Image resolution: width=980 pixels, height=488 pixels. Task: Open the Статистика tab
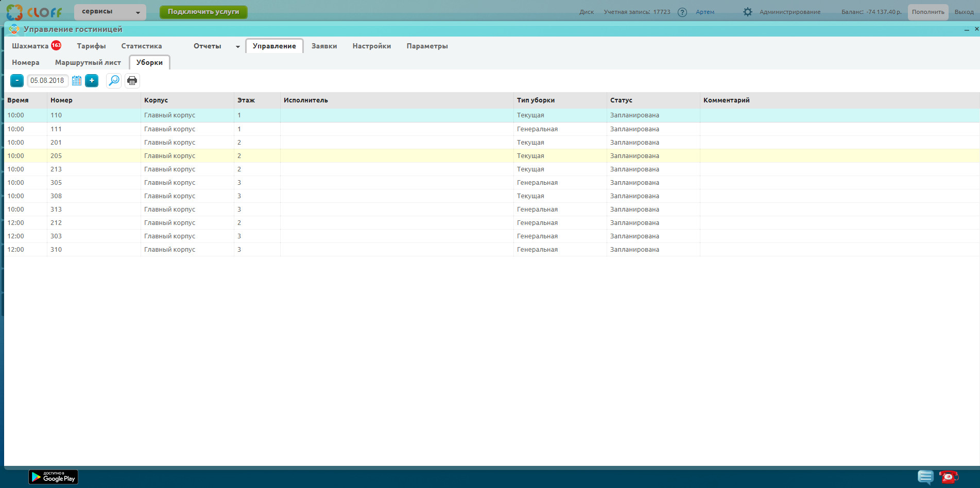point(142,46)
